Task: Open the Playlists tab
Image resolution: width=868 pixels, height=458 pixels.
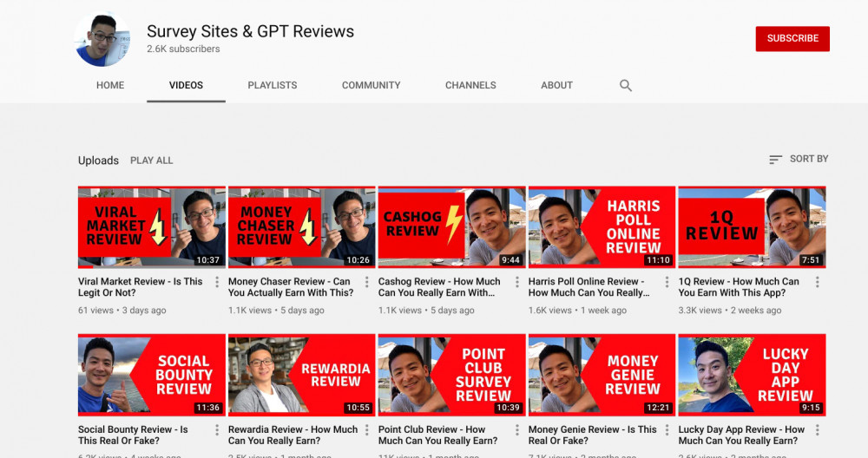Action: pyautogui.click(x=273, y=85)
